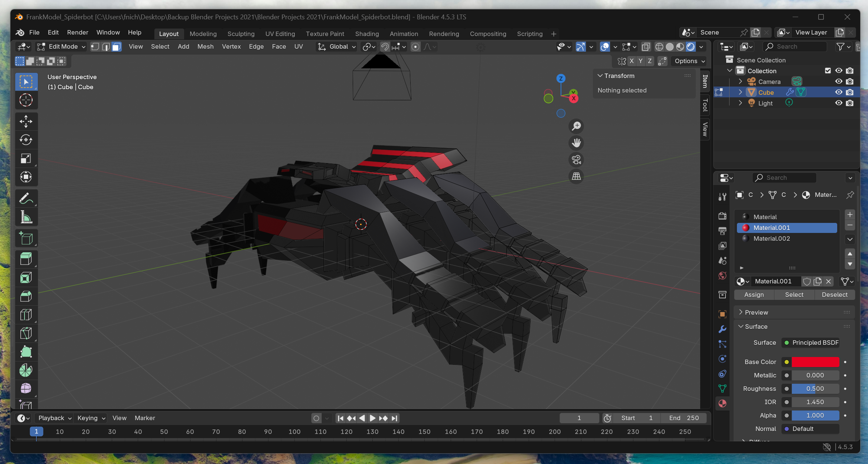Open the red Base Color swatch
This screenshot has width=868, height=464.
tap(815, 362)
